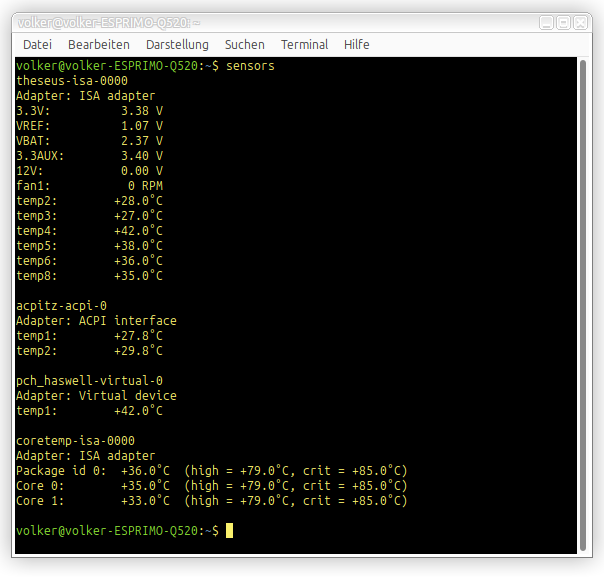Open the Suchen menu
The width and height of the screenshot is (604, 579).
click(x=245, y=45)
